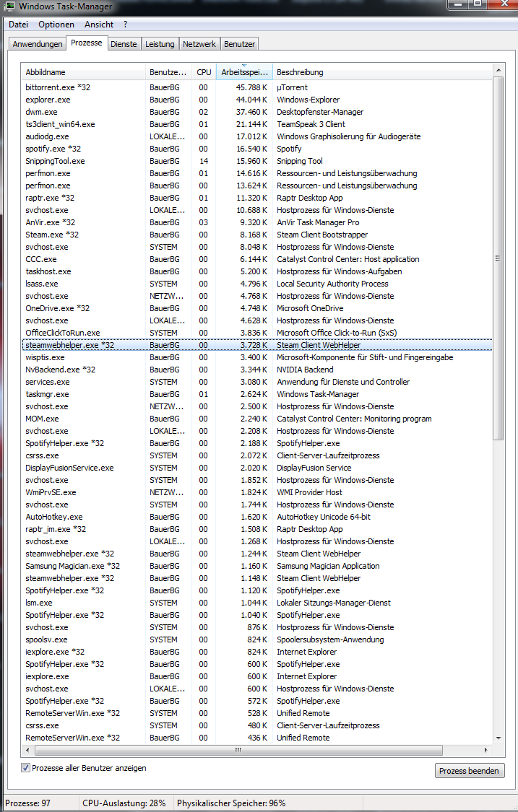Image resolution: width=518 pixels, height=812 pixels.
Task: Select the OneDrive.exe *32 process
Action: [x=256, y=308]
